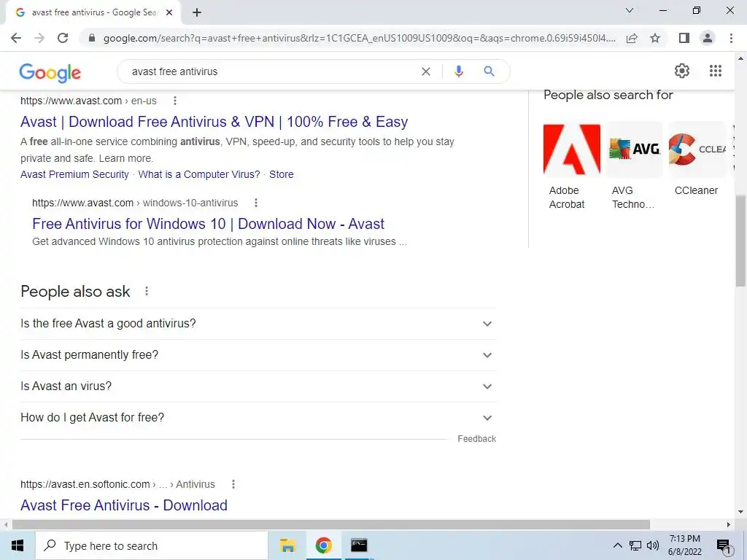
Task: Open 'Avast | Download Free Antivirus & VPN' result
Action: pos(214,122)
